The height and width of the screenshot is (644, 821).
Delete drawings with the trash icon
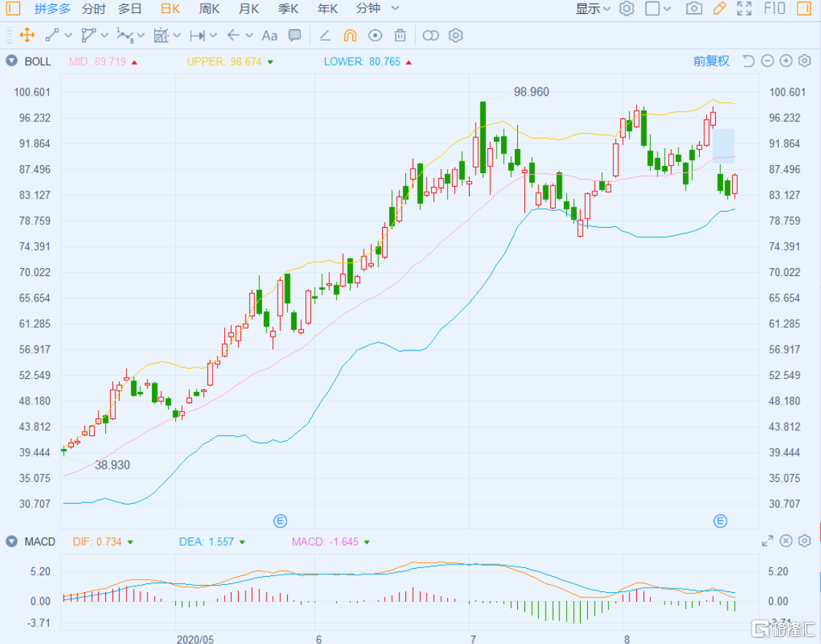click(400, 35)
